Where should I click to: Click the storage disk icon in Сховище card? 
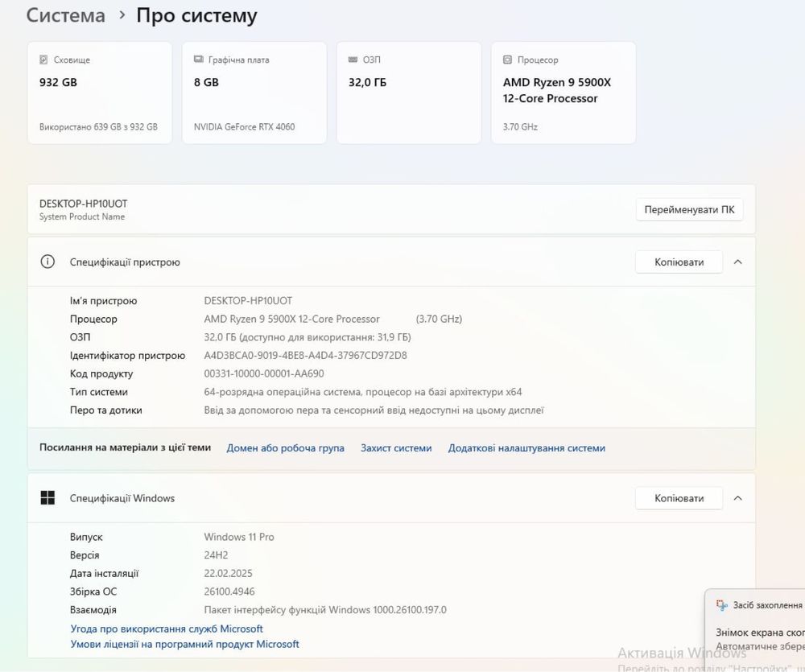point(43,60)
